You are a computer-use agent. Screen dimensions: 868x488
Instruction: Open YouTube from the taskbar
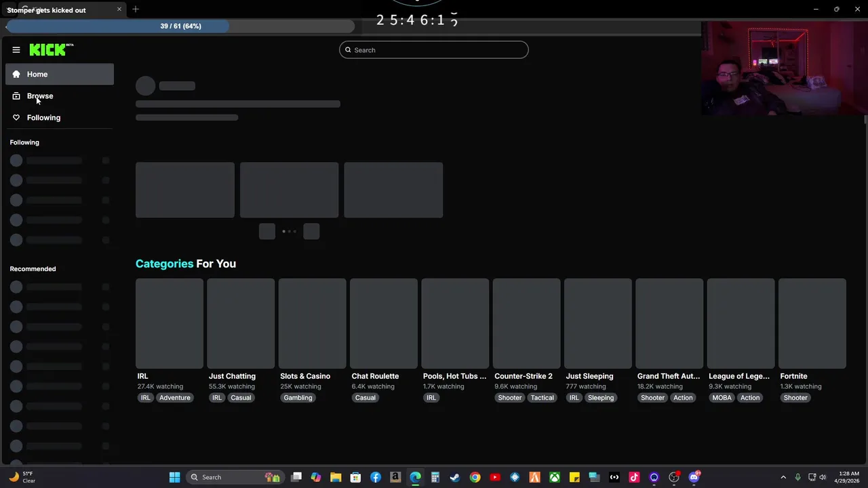click(495, 477)
